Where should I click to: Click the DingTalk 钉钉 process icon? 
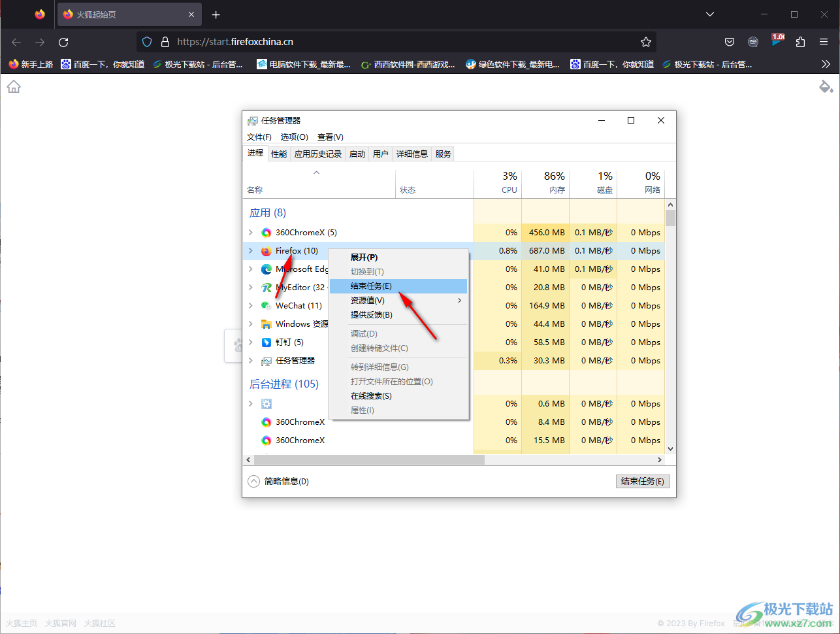tap(267, 342)
